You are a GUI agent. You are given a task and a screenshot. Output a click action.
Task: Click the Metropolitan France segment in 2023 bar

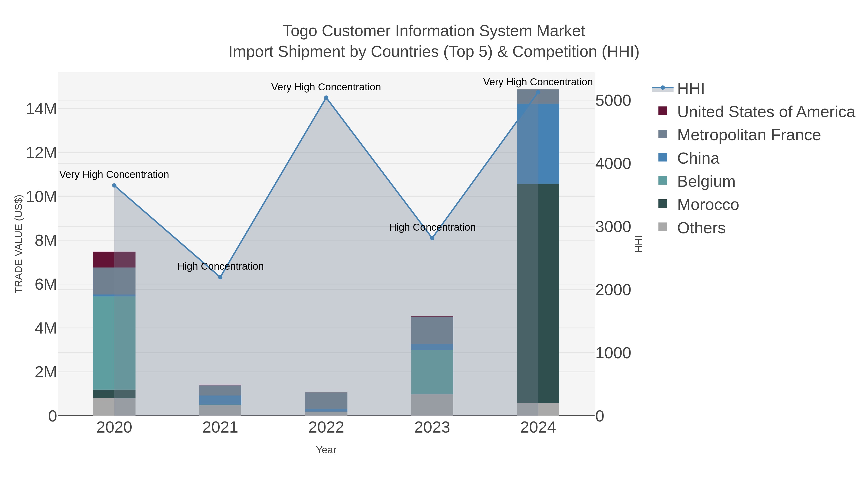pos(432,330)
